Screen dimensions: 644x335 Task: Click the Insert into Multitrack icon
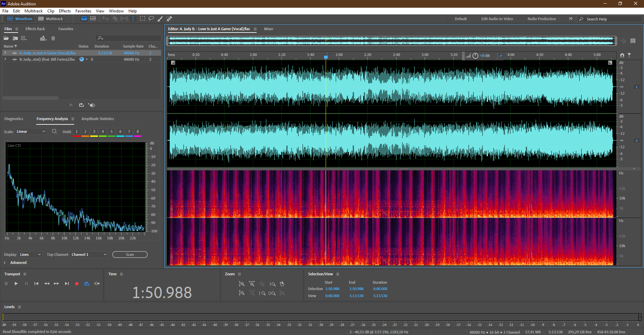pos(43,38)
